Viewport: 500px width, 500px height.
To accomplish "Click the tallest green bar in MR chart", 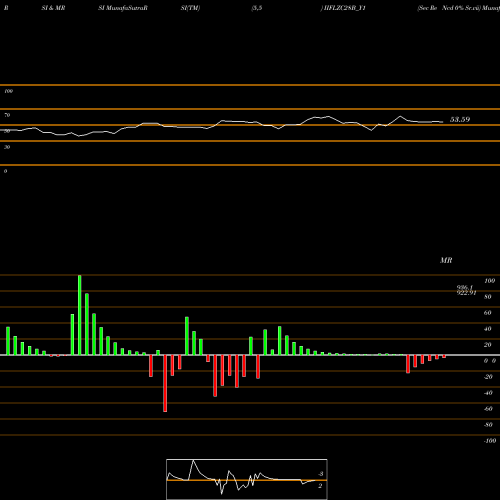I will [x=80, y=315].
